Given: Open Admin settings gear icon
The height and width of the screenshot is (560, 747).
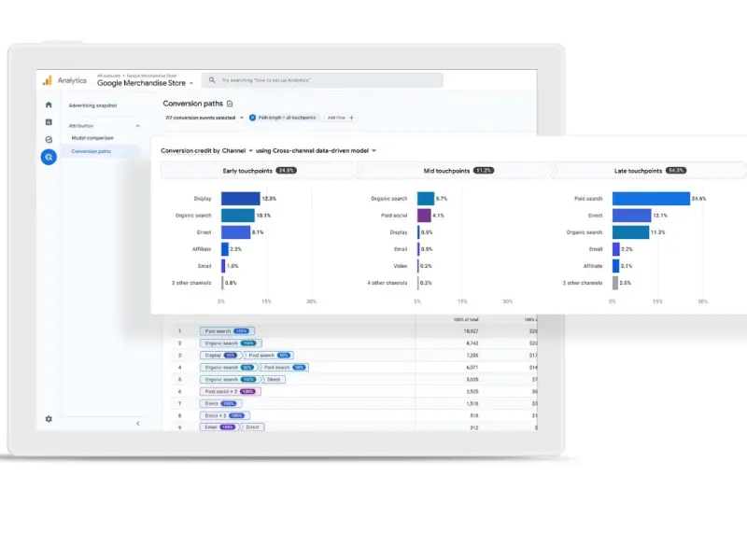Looking at the screenshot, I should pyautogui.click(x=49, y=419).
